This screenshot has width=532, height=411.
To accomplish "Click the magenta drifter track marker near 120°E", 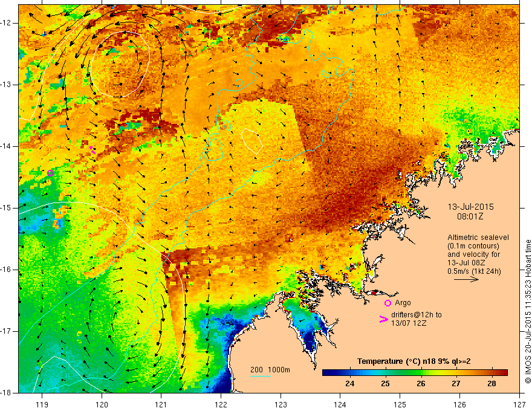I will click(x=92, y=149).
